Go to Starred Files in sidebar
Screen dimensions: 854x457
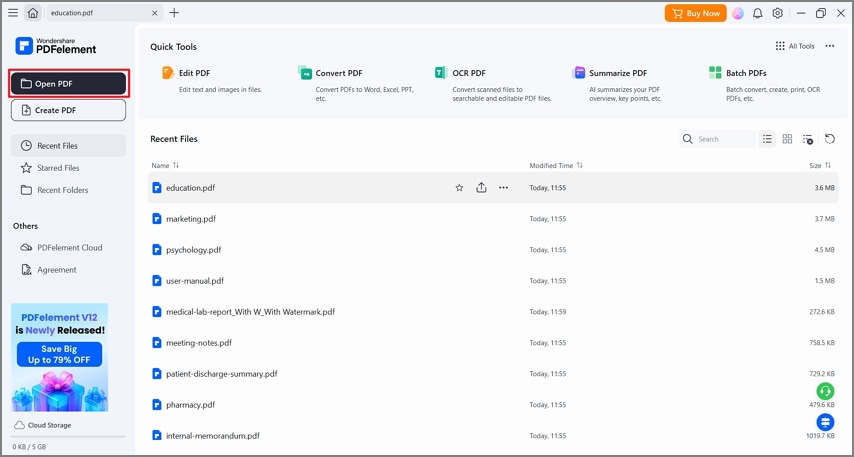58,168
